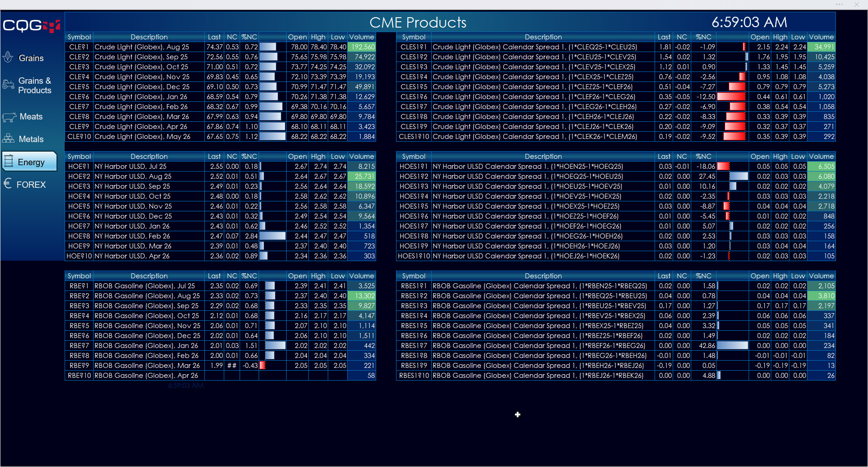Click the CME Products title

point(418,23)
